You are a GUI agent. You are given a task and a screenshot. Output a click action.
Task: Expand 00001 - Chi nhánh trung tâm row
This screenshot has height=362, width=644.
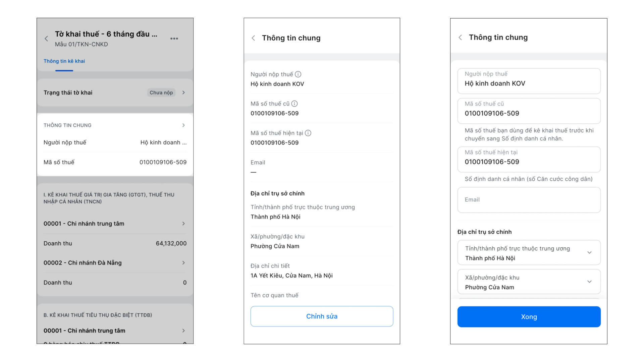point(115,224)
